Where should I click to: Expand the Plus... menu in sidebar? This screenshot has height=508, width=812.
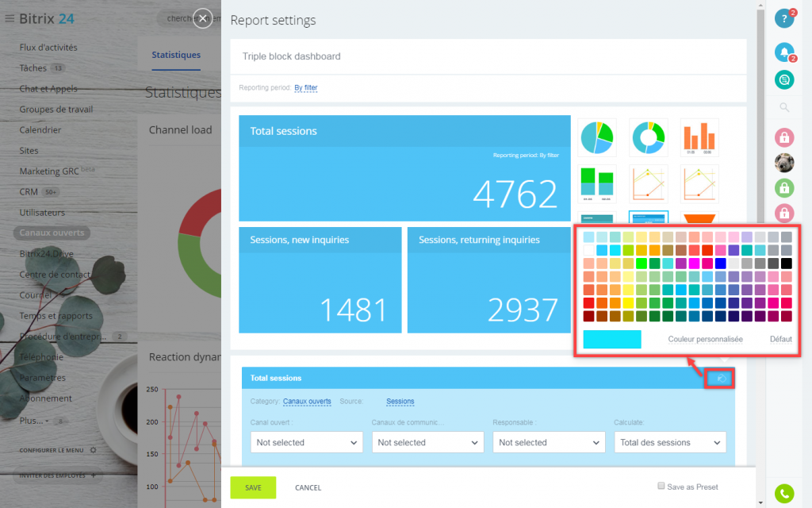[x=34, y=421]
